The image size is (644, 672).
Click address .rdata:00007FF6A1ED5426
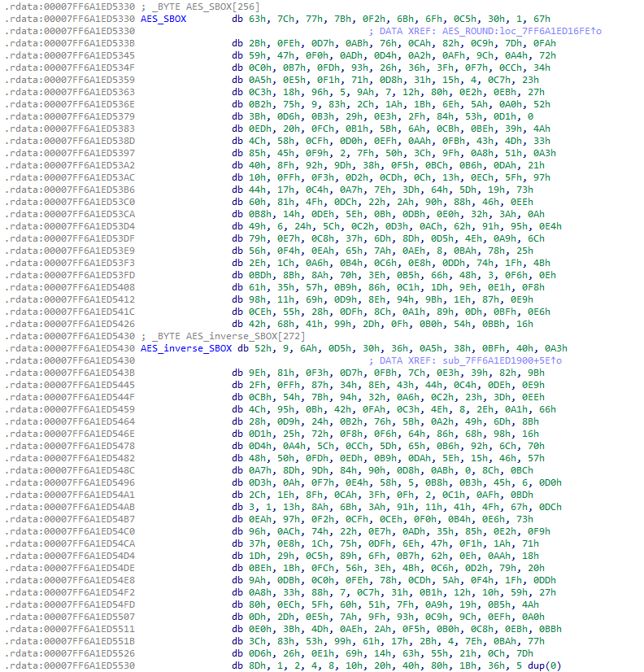pyautogui.click(x=69, y=325)
